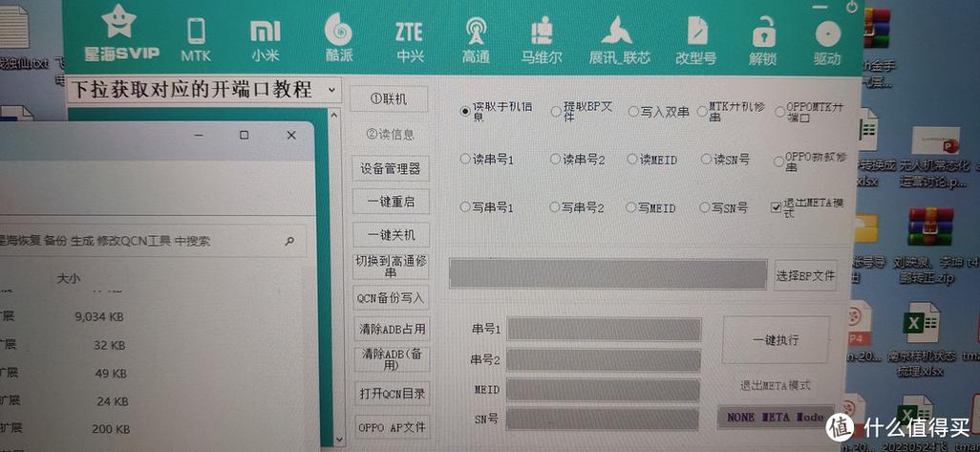The width and height of the screenshot is (980, 452).
Task: Open 南京样机状态梳理.xlsx desktop file
Action: 922,341
